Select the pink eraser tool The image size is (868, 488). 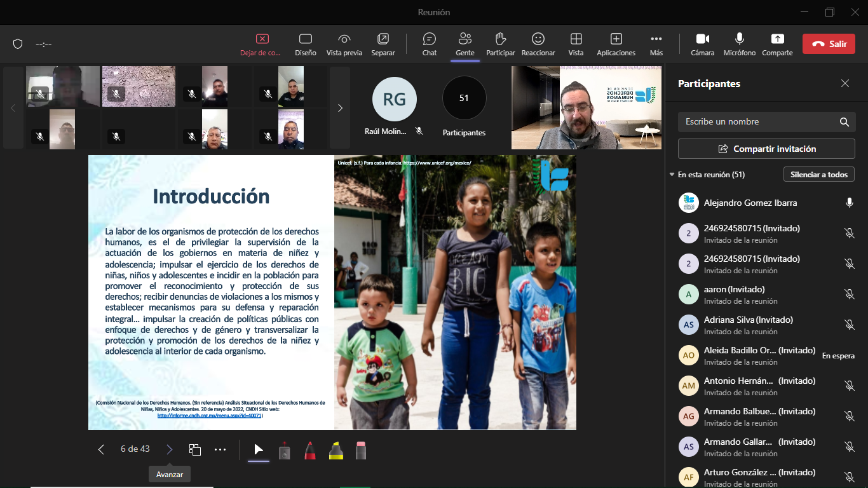click(x=361, y=450)
